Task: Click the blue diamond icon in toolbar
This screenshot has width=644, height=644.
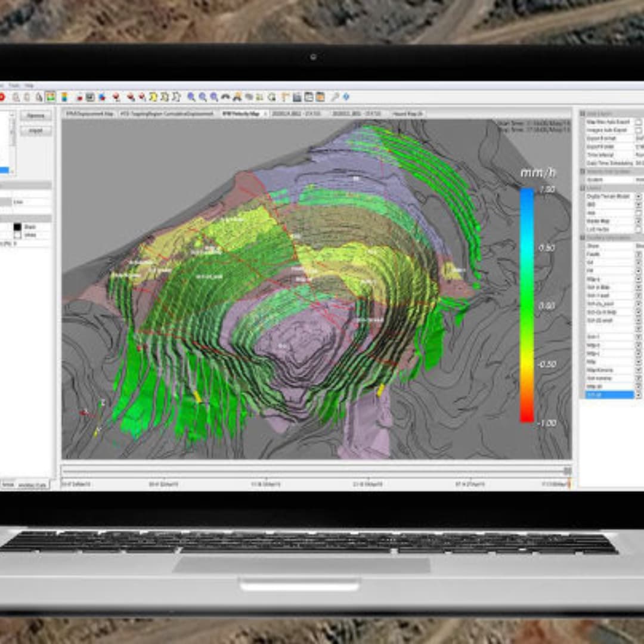Action: [x=346, y=97]
